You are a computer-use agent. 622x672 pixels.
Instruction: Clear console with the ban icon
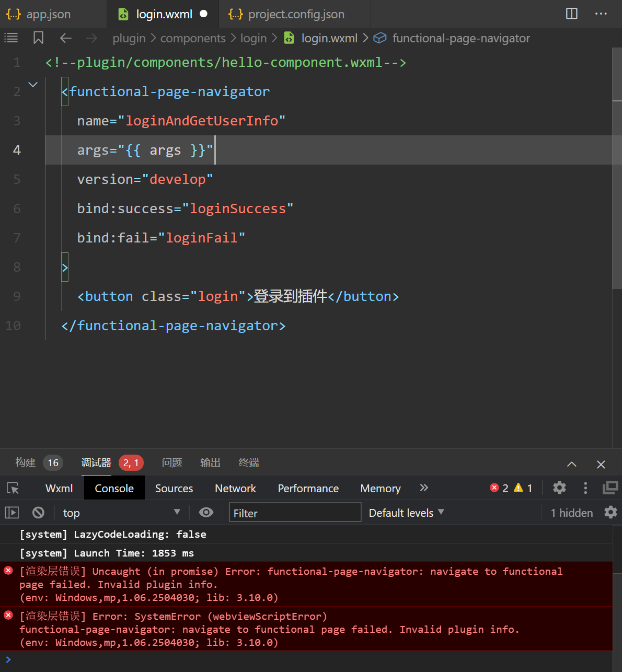tap(38, 513)
